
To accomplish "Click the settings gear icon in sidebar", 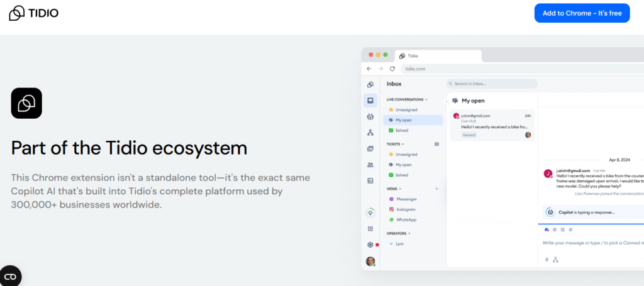I will pyautogui.click(x=370, y=245).
